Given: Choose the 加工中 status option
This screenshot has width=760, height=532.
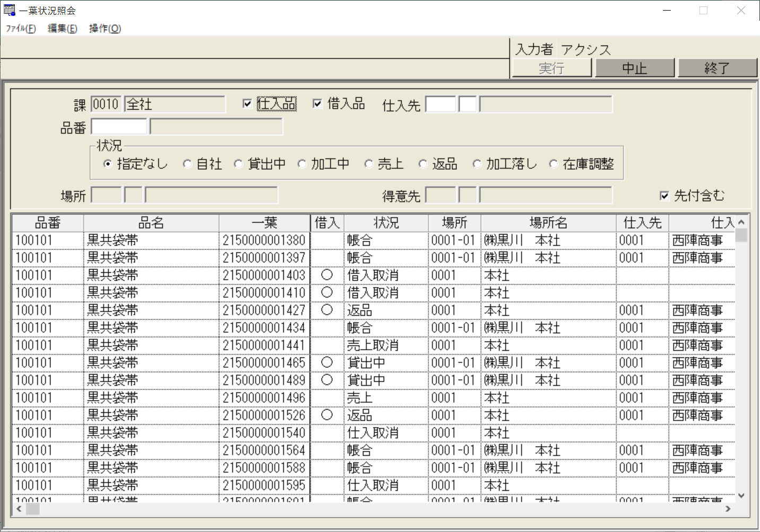Looking at the screenshot, I should tap(302, 164).
